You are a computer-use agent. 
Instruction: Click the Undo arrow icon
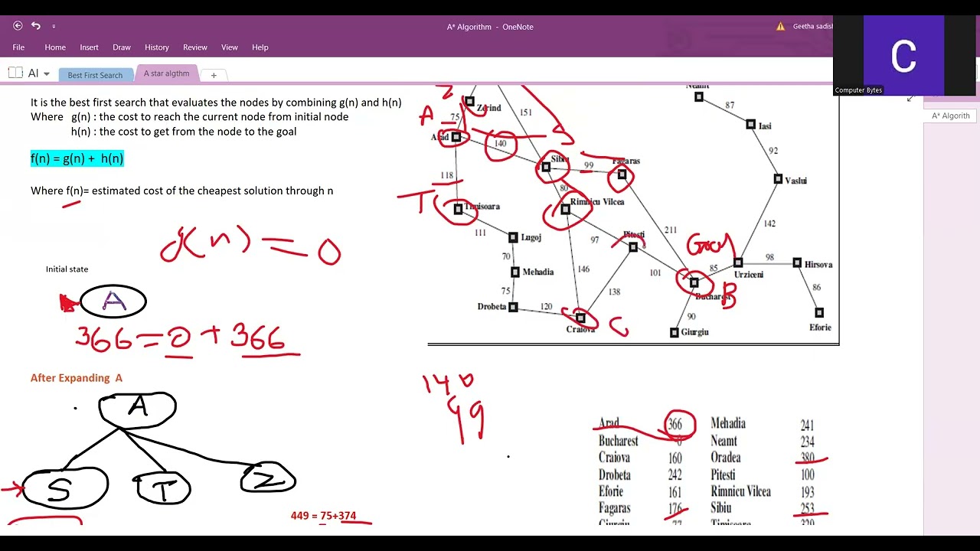click(x=35, y=26)
